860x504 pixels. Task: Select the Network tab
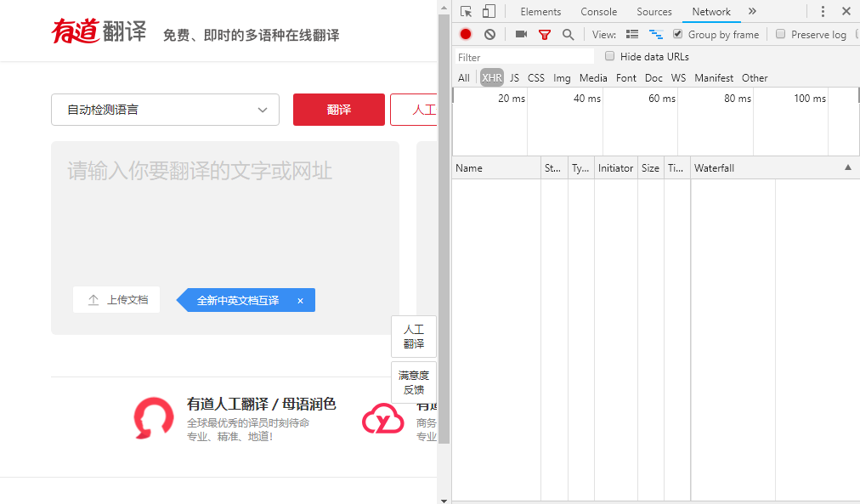tap(710, 12)
